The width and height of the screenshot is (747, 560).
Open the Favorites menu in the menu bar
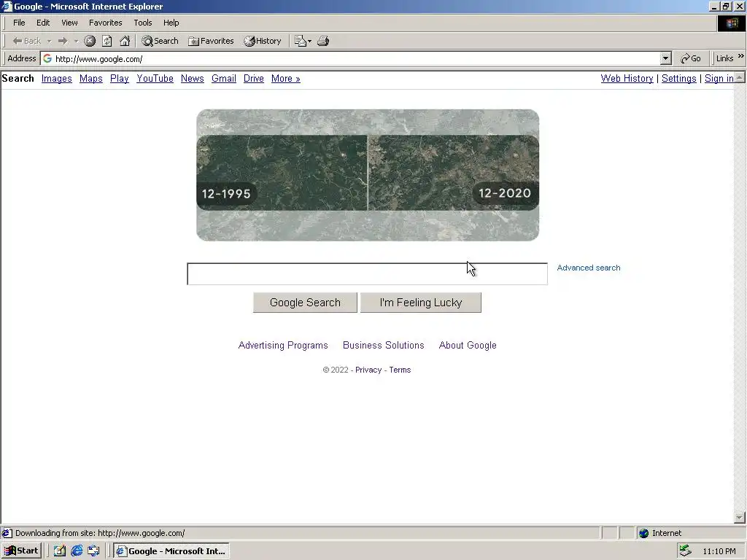click(x=105, y=23)
